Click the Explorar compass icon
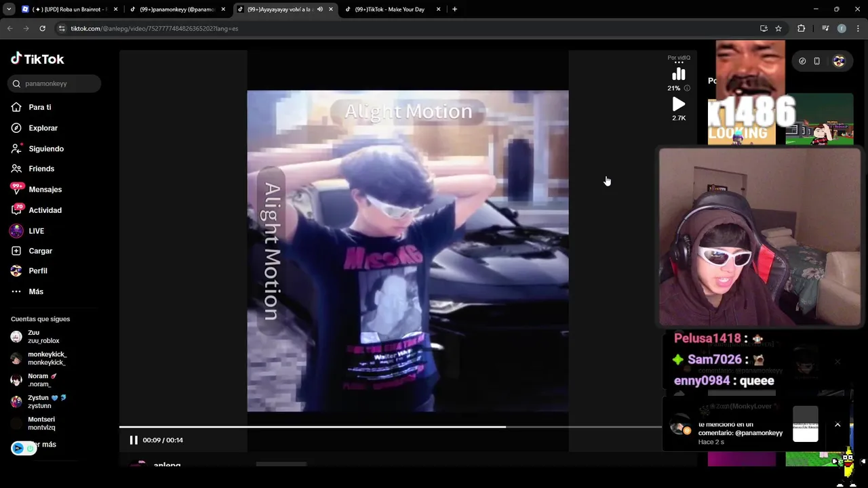Viewport: 868px width, 488px height. pyautogui.click(x=16, y=128)
